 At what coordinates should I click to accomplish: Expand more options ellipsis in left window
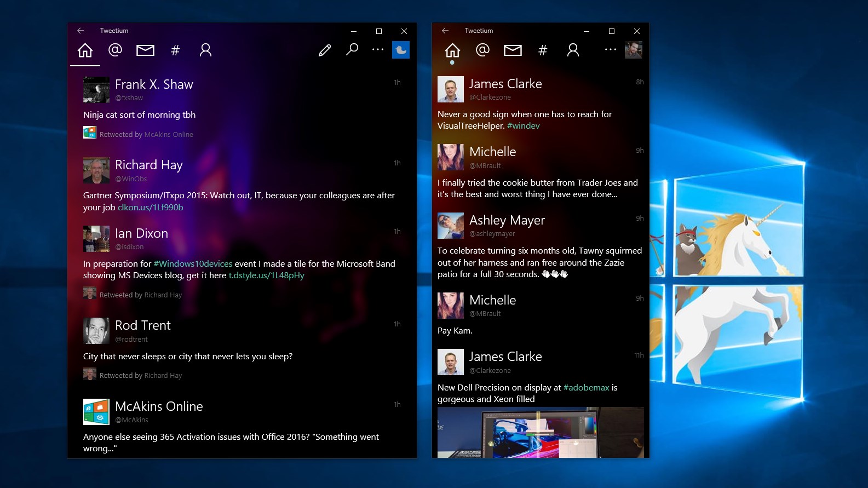(x=378, y=50)
